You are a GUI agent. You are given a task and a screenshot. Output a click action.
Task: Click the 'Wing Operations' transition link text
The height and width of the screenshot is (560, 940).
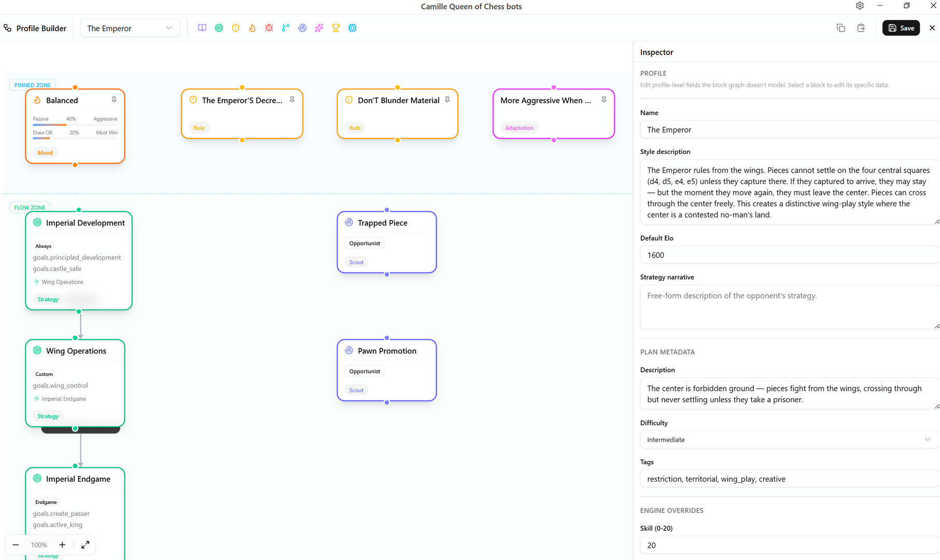point(62,282)
